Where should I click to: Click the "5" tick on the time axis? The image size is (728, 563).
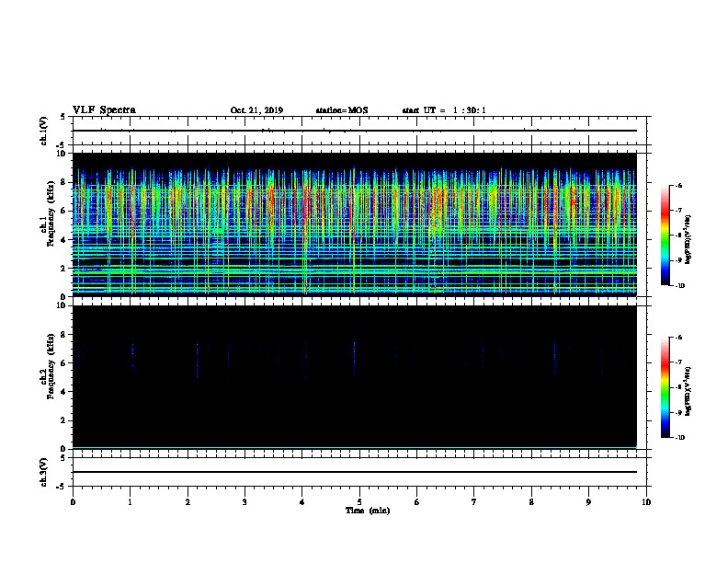(359, 501)
